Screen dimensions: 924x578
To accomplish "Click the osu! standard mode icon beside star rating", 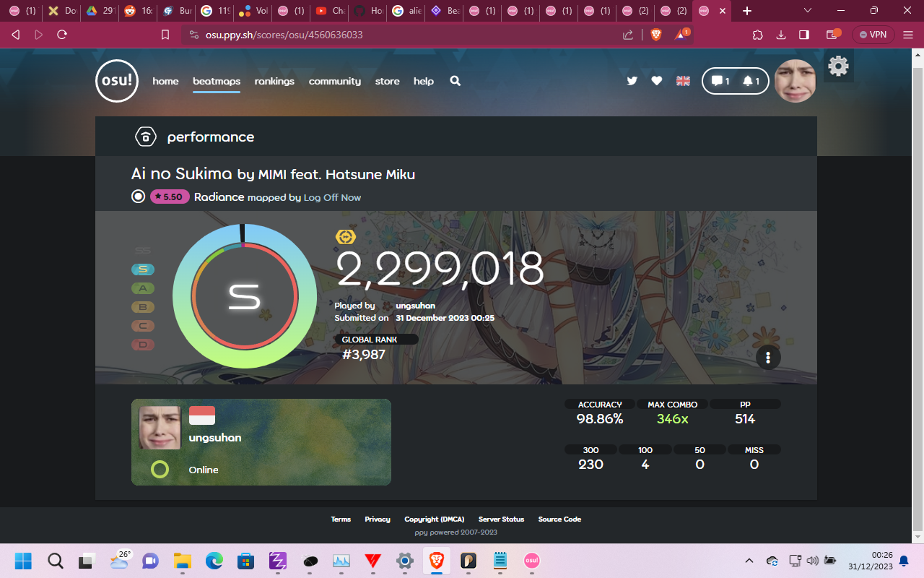I will tap(139, 197).
